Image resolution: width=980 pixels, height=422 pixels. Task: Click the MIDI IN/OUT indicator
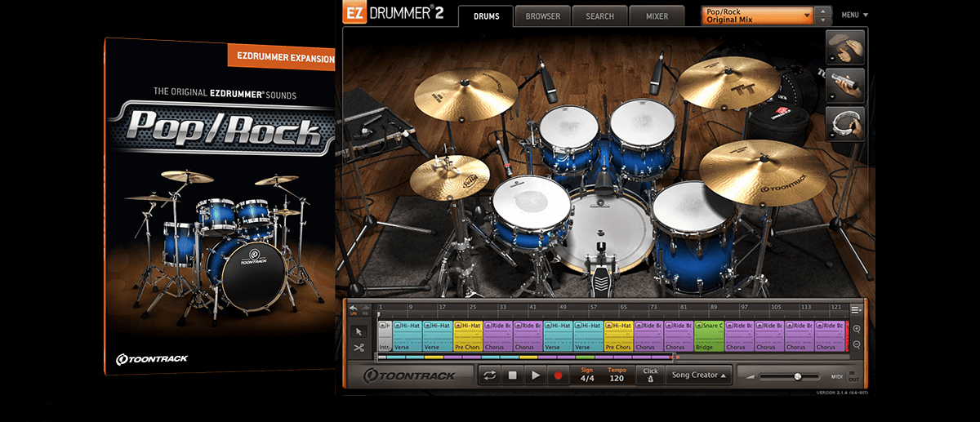(x=853, y=375)
